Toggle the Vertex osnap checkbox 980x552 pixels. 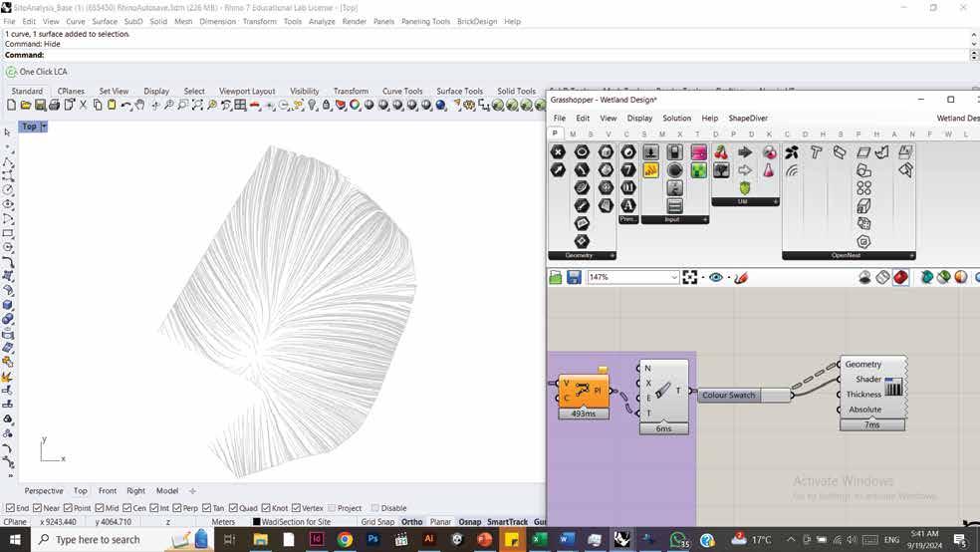click(294, 508)
